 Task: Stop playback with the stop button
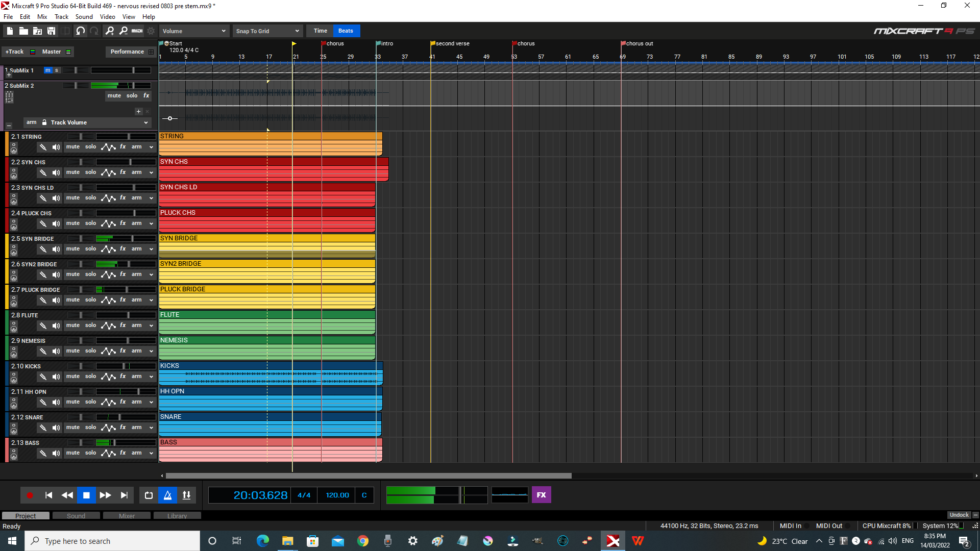coord(86,495)
